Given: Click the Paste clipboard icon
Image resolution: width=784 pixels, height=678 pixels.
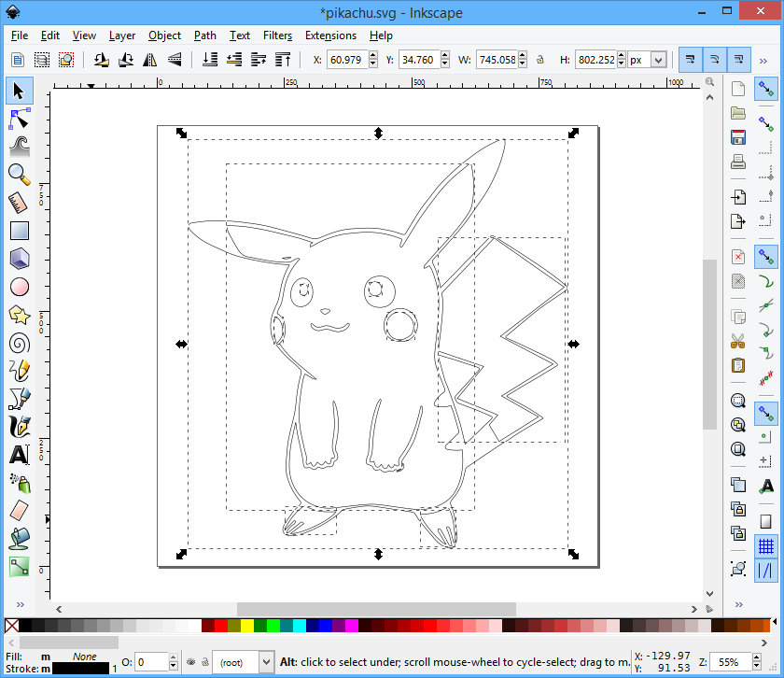Looking at the screenshot, I should coord(738,365).
